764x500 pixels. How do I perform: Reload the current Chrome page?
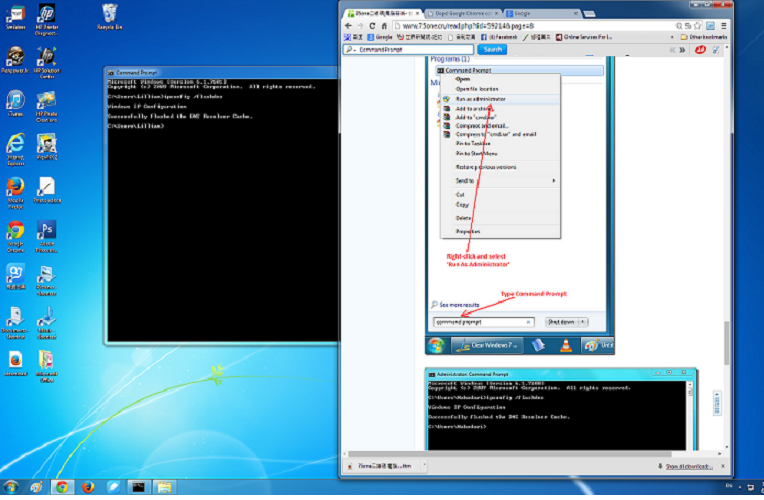[372, 26]
